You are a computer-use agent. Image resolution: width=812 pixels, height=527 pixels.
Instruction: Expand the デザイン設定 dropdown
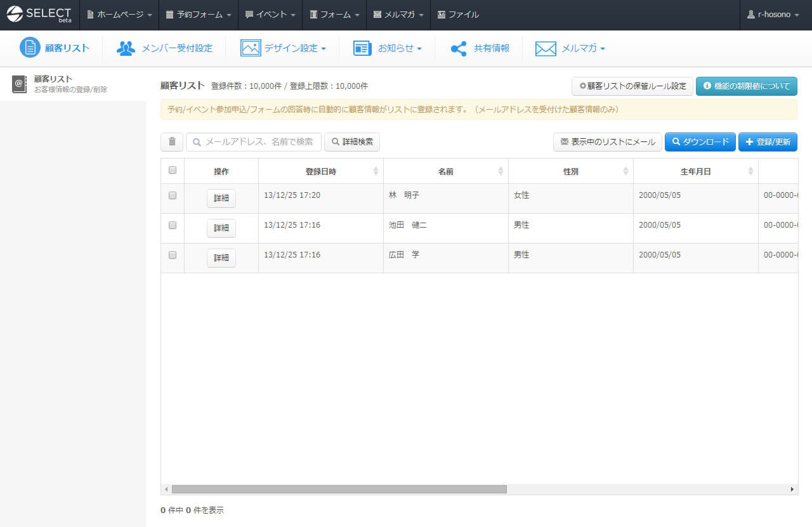pyautogui.click(x=283, y=48)
